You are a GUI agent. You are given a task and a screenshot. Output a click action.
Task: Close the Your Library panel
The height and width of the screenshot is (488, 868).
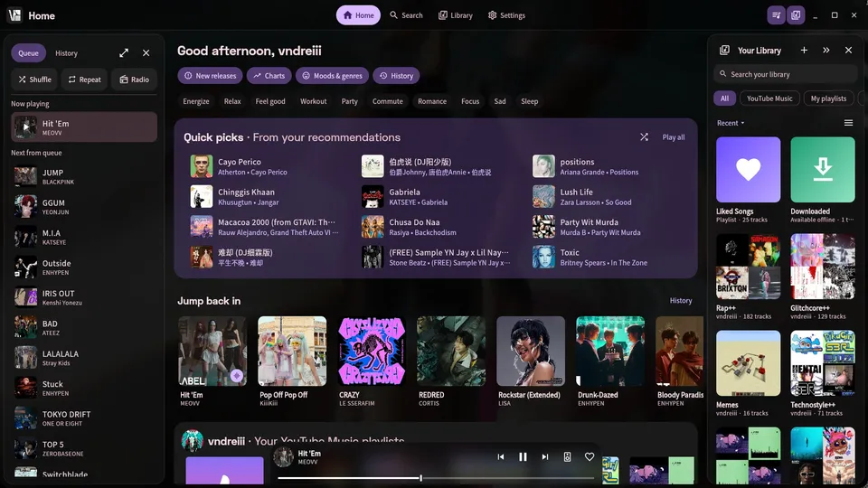pos(848,51)
